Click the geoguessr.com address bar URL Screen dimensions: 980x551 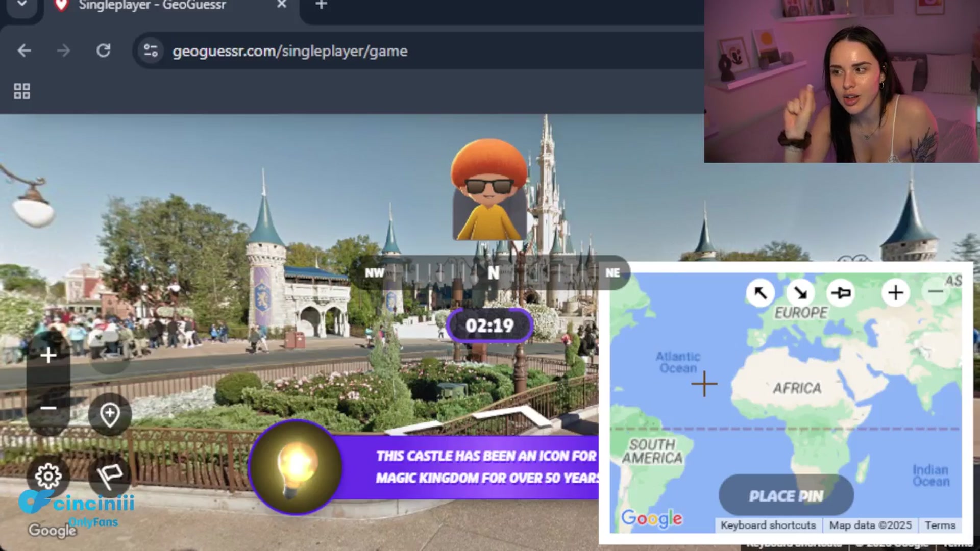[290, 51]
